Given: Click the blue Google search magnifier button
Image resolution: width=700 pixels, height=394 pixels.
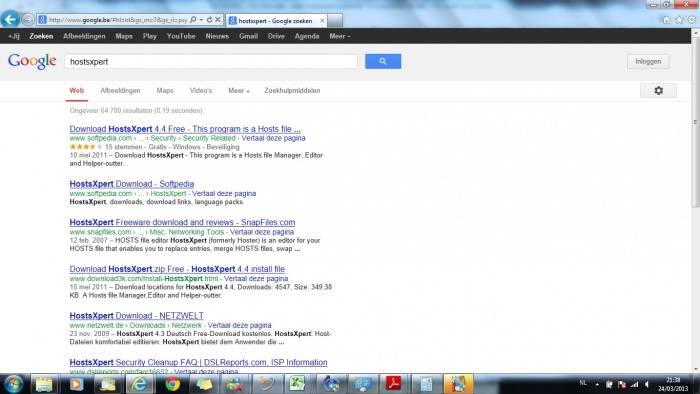Looking at the screenshot, I should coord(383,61).
